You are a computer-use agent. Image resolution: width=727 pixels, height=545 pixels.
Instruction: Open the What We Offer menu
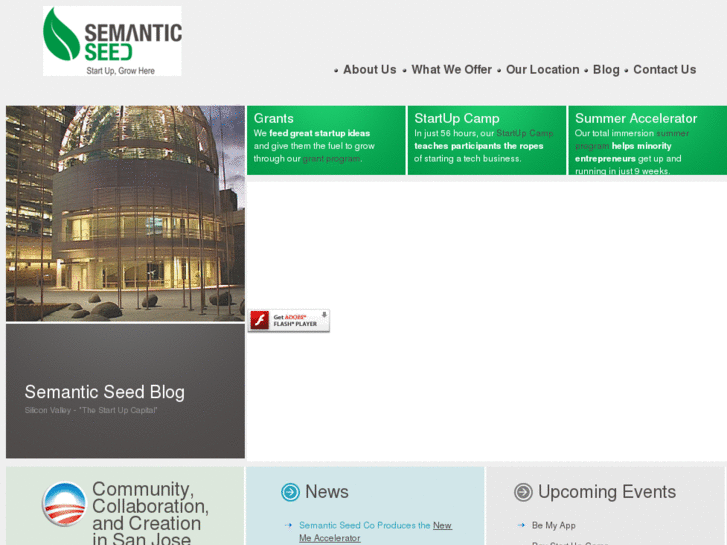[x=451, y=70]
